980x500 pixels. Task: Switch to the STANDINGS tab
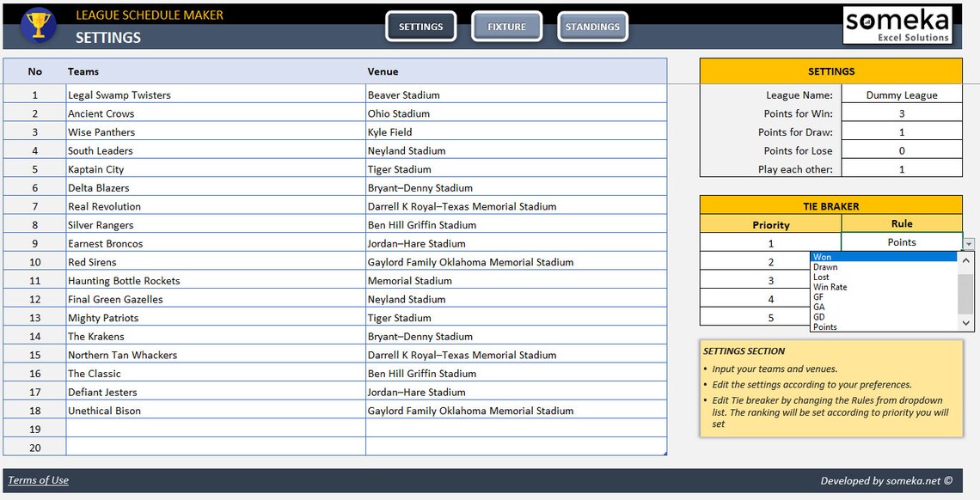point(592,26)
